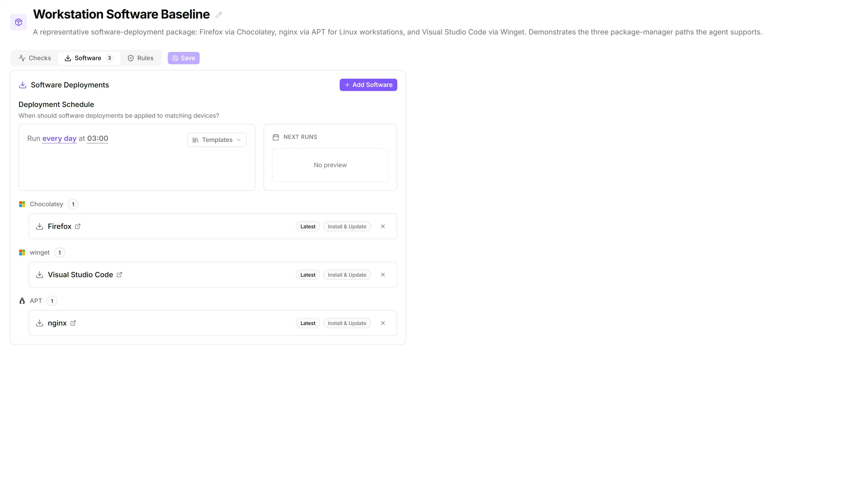
Task: Open nginx external link icon
Action: pyautogui.click(x=73, y=323)
